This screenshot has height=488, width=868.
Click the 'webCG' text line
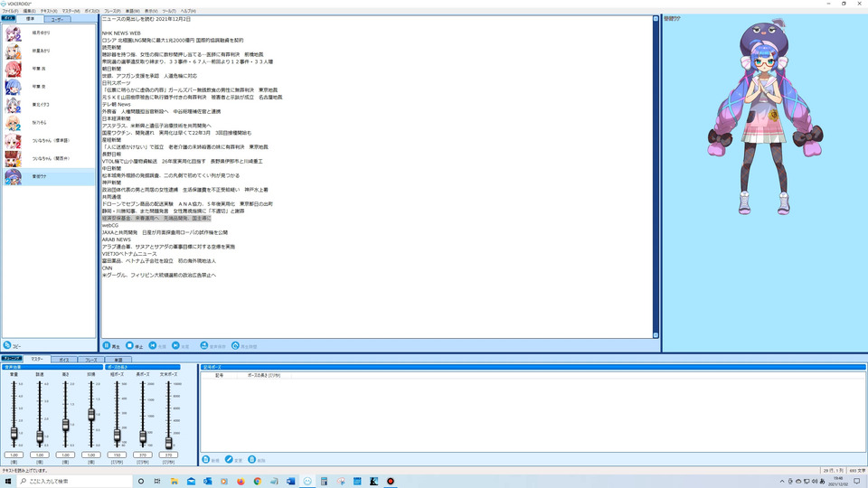click(x=110, y=225)
